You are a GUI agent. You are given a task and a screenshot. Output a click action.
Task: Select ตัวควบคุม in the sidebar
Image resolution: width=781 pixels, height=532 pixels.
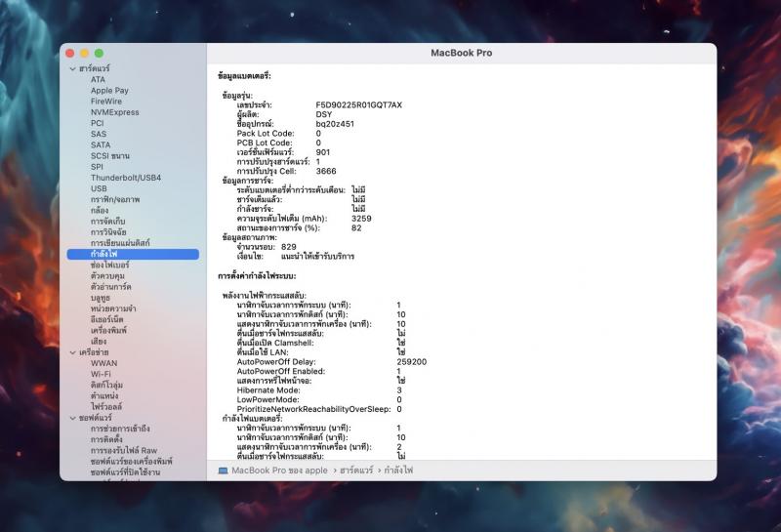pyautogui.click(x=107, y=276)
